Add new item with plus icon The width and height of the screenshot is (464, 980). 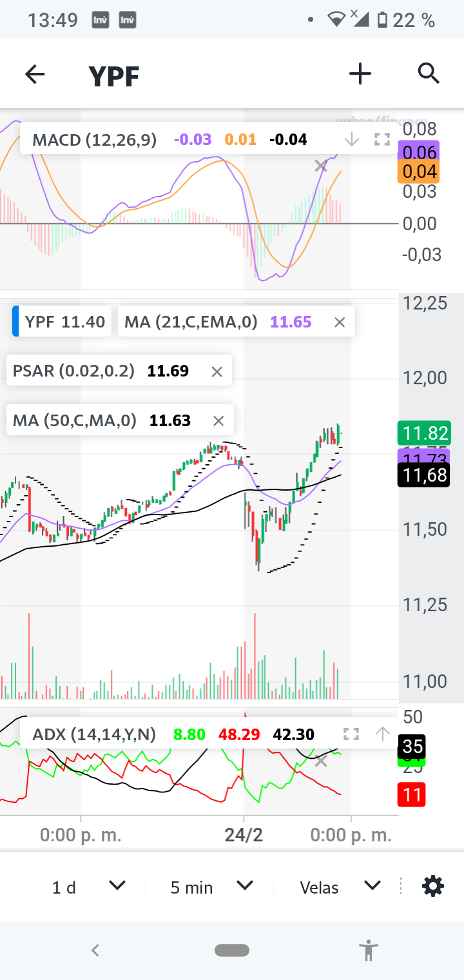[360, 74]
